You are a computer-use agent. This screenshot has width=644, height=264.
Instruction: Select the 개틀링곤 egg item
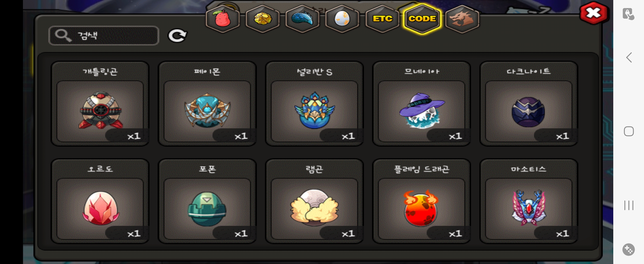click(100, 103)
